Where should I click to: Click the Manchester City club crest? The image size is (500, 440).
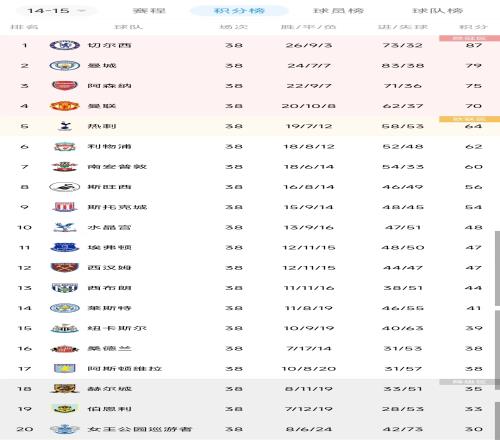[65, 65]
